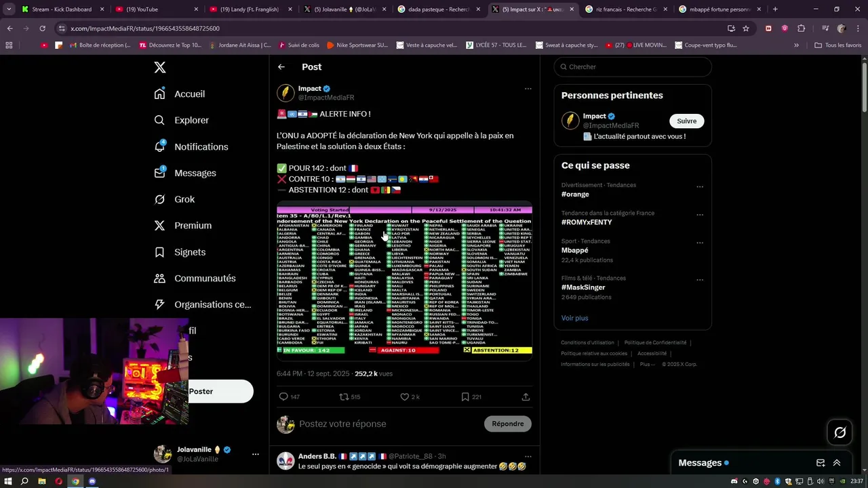The width and height of the screenshot is (868, 488).
Task: Open Tous les favoris folder
Action: tap(838, 45)
